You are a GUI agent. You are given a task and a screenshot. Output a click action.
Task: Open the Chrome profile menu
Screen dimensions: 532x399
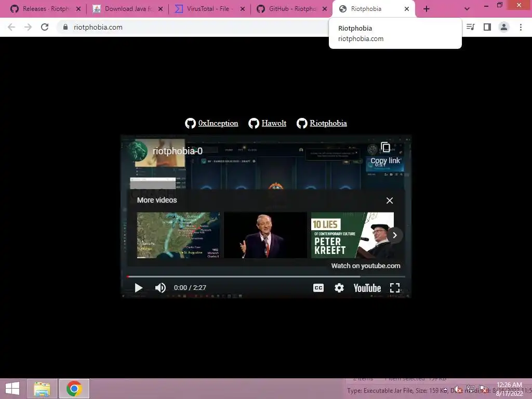tap(504, 27)
